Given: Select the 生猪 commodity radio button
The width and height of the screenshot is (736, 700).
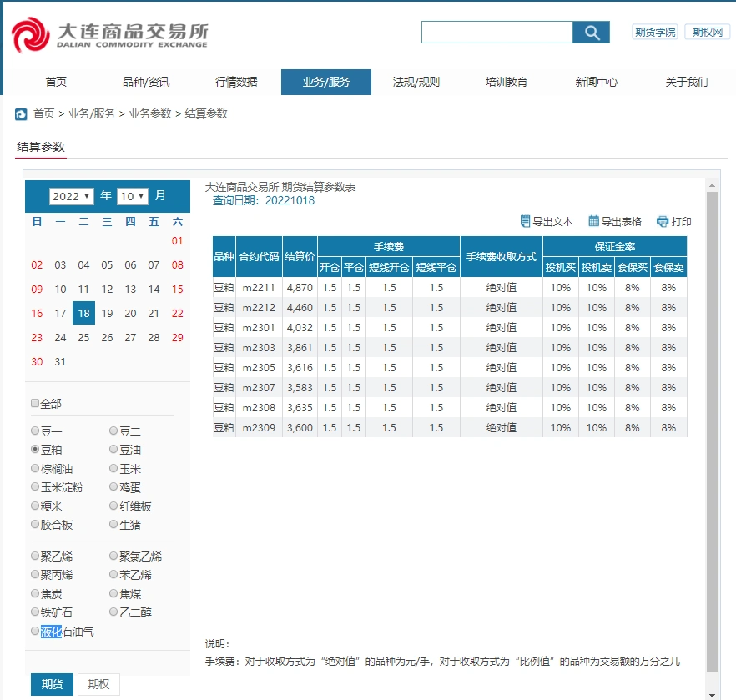Looking at the screenshot, I should (x=113, y=525).
